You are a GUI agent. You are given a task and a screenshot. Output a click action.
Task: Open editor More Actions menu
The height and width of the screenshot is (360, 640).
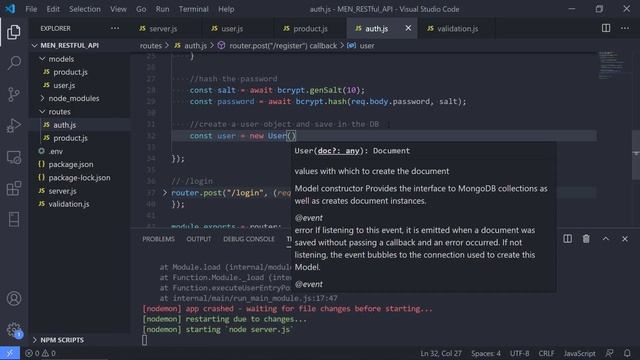click(625, 28)
